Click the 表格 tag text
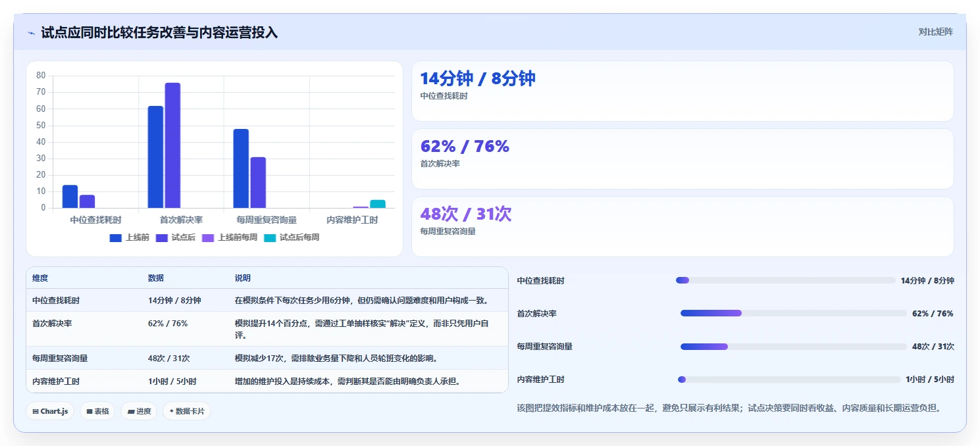Viewport: 980px width, 446px height. click(101, 412)
